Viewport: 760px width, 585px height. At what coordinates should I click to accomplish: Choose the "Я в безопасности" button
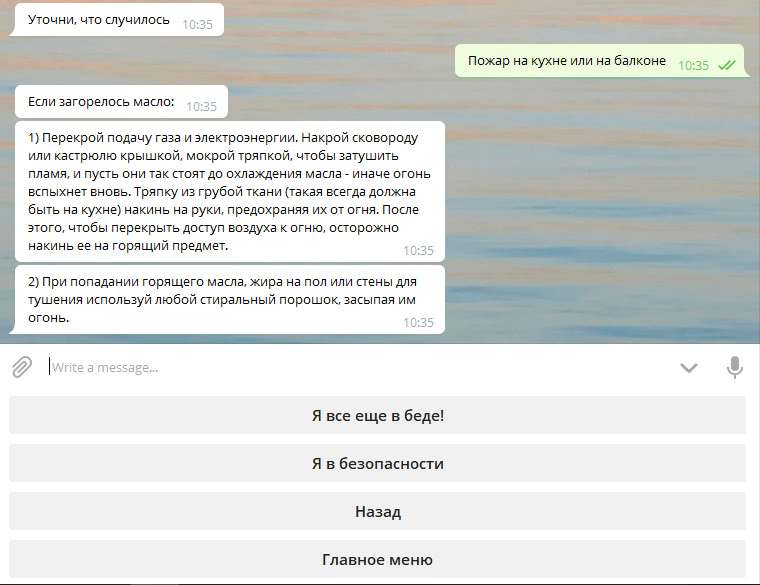(377, 463)
